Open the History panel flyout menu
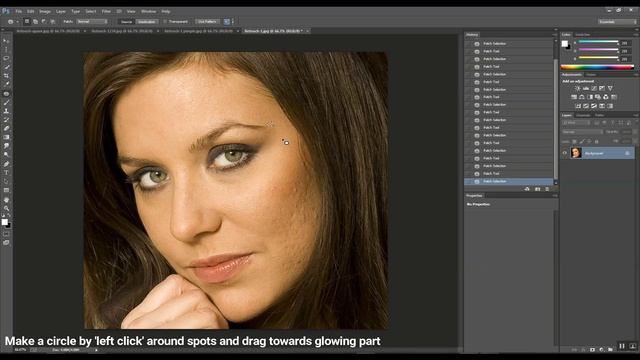The height and width of the screenshot is (360, 640). point(555,35)
